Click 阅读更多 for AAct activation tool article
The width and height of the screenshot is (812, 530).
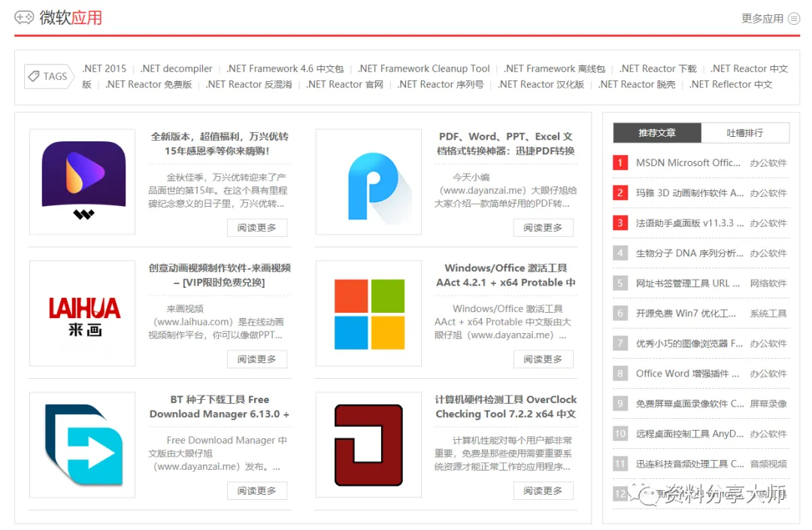pos(544,359)
